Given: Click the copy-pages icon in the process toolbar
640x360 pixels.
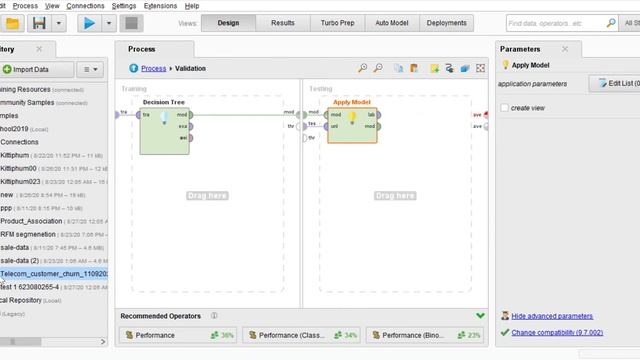Looking at the screenshot, I should click(x=398, y=68).
